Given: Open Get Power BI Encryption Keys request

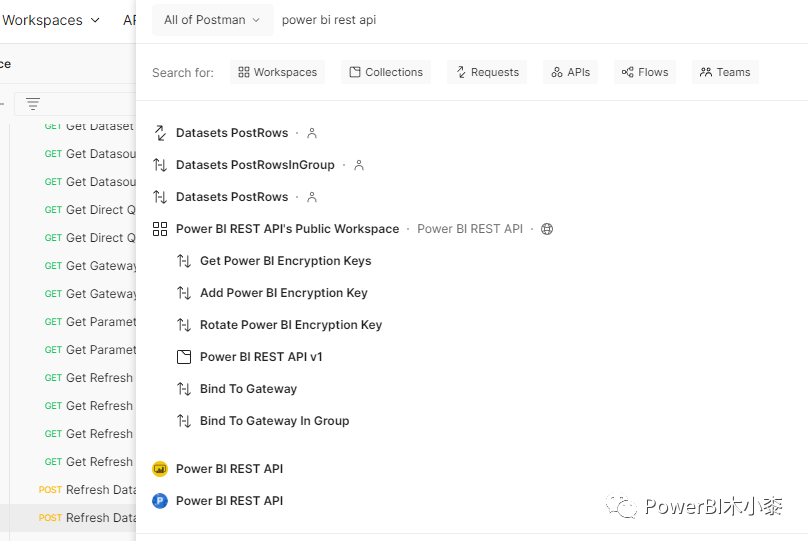Looking at the screenshot, I should (285, 261).
